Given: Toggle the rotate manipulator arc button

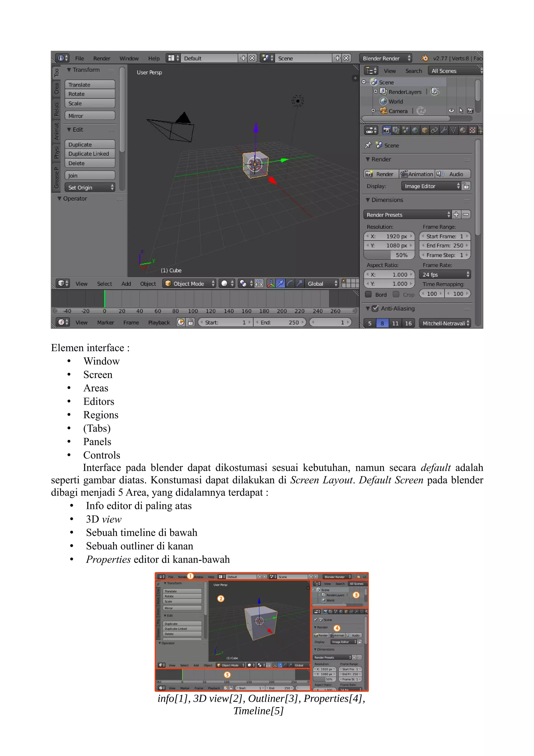Looking at the screenshot, I should 290,283.
